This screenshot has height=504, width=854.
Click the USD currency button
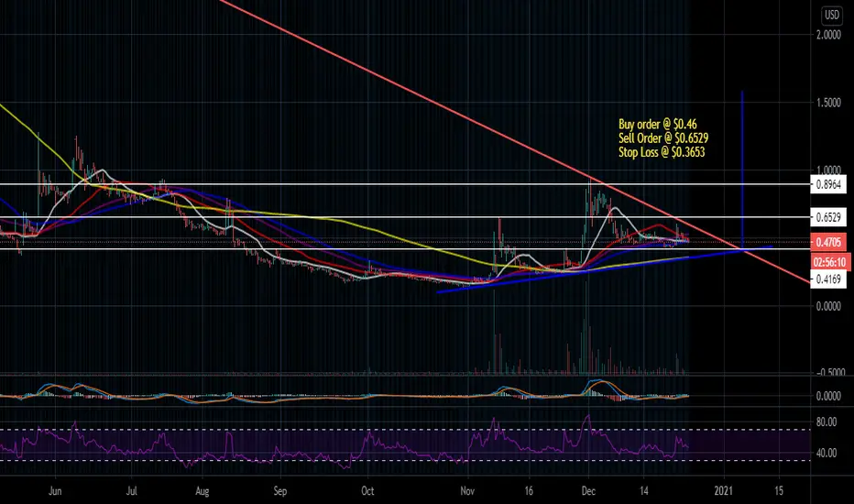click(832, 16)
